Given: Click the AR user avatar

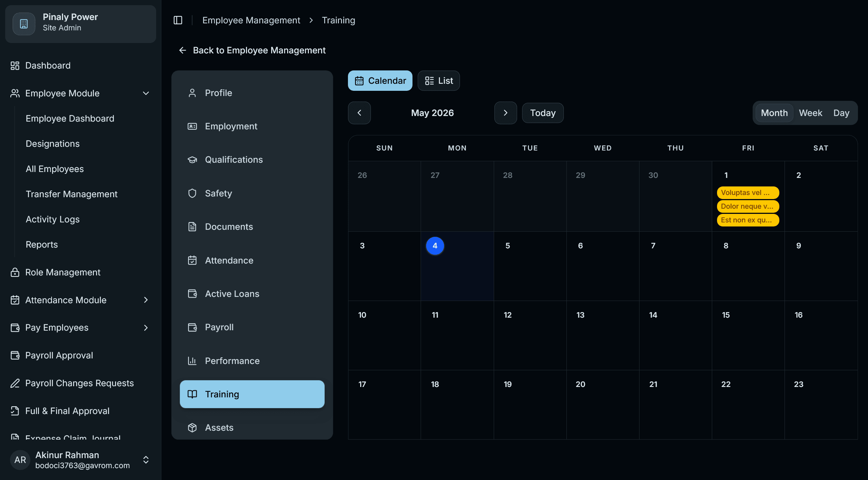Looking at the screenshot, I should pos(20,460).
